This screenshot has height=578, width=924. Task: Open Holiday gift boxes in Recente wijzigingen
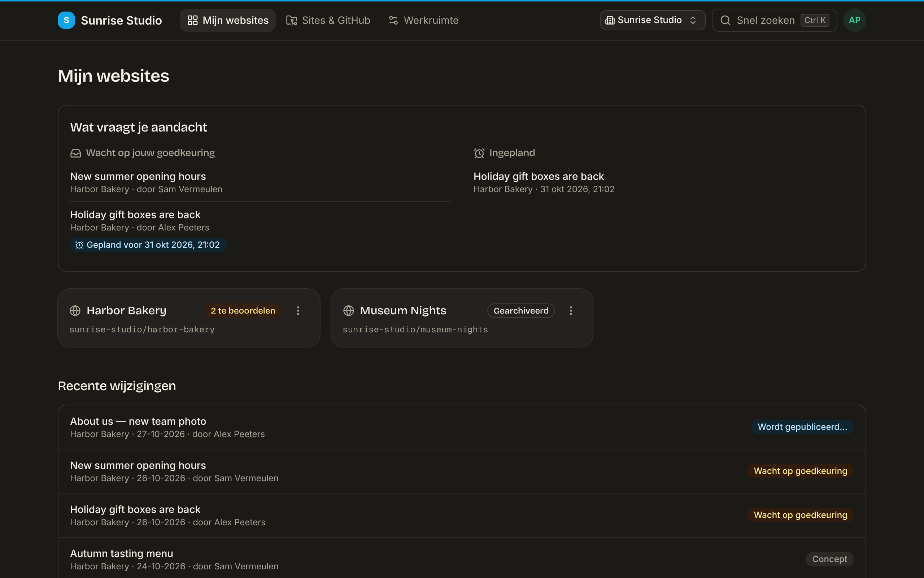[x=462, y=515]
